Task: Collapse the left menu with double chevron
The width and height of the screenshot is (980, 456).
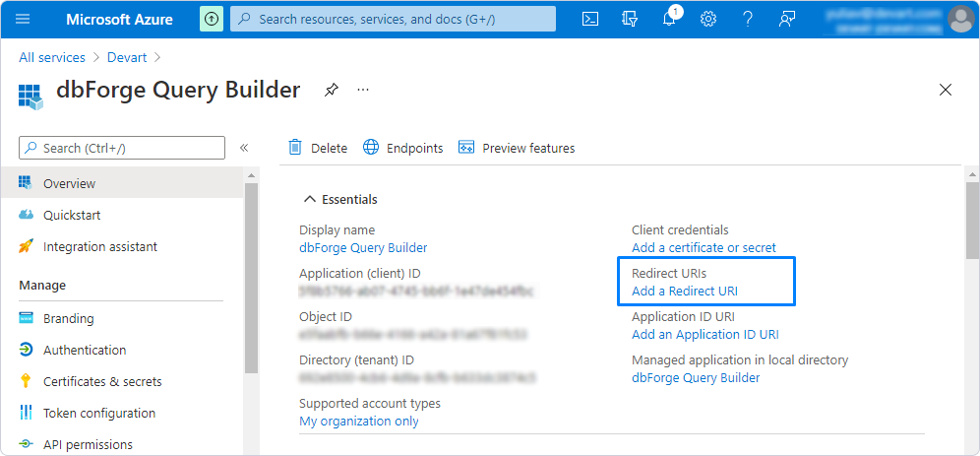Action: (244, 148)
